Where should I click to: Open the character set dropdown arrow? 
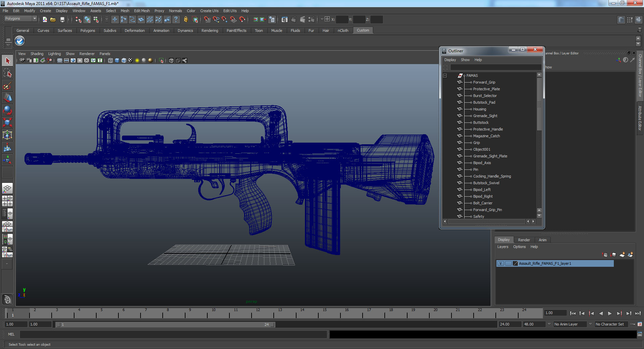tap(591, 324)
